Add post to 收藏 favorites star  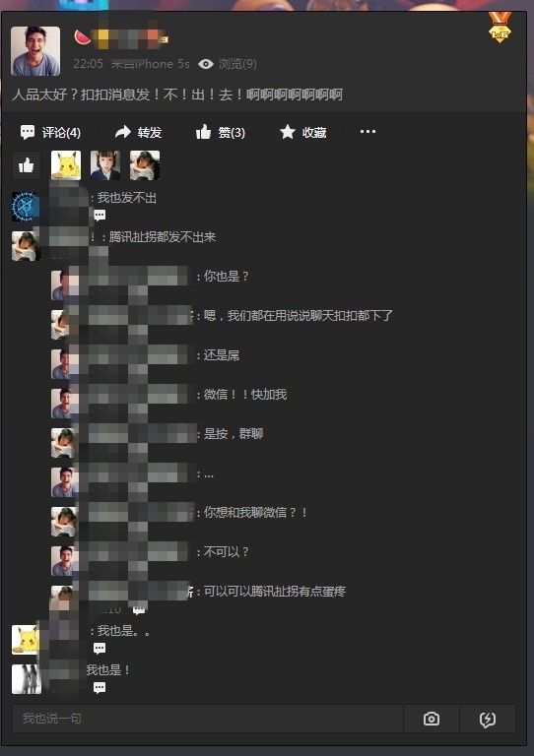[x=287, y=132]
